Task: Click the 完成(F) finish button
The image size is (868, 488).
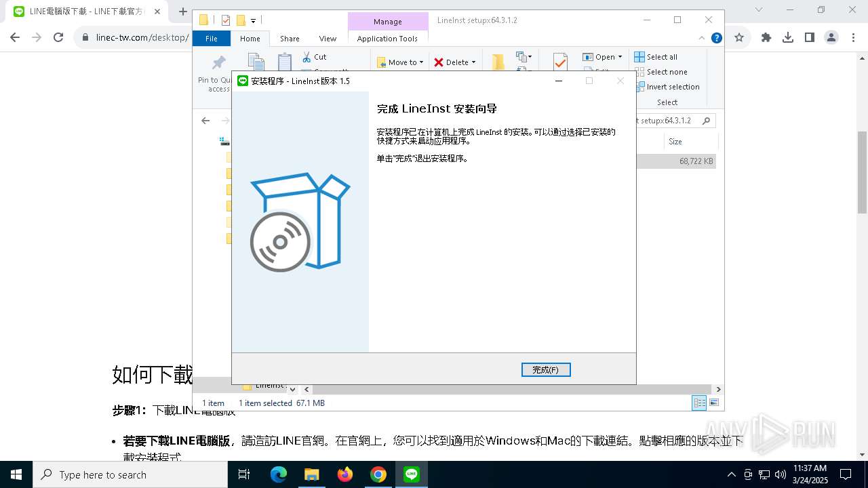Action: tap(546, 369)
